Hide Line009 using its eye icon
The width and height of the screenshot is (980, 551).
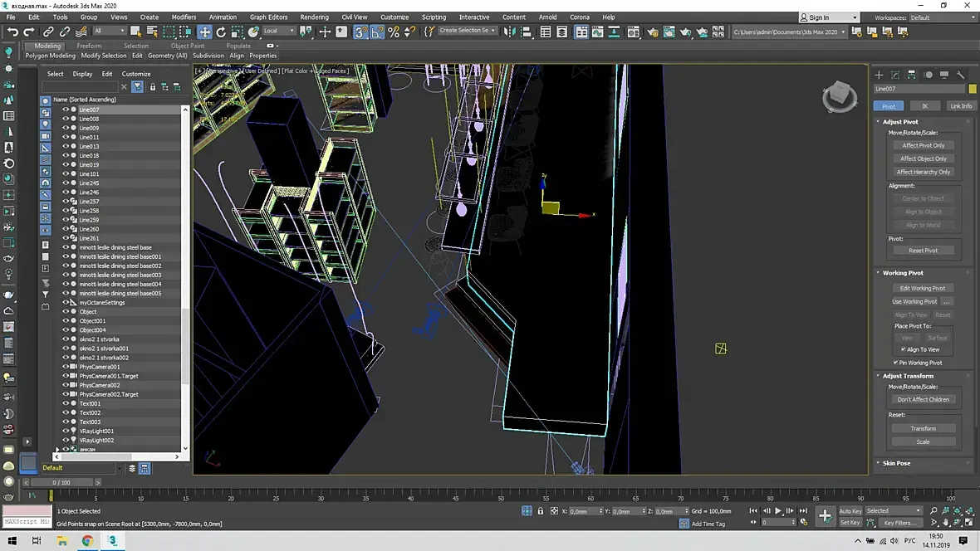click(65, 128)
